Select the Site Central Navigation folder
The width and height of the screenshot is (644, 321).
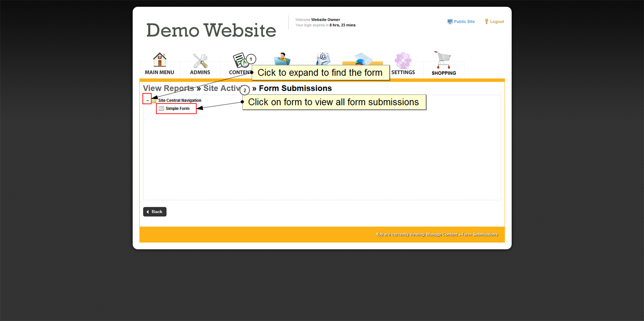[x=179, y=100]
